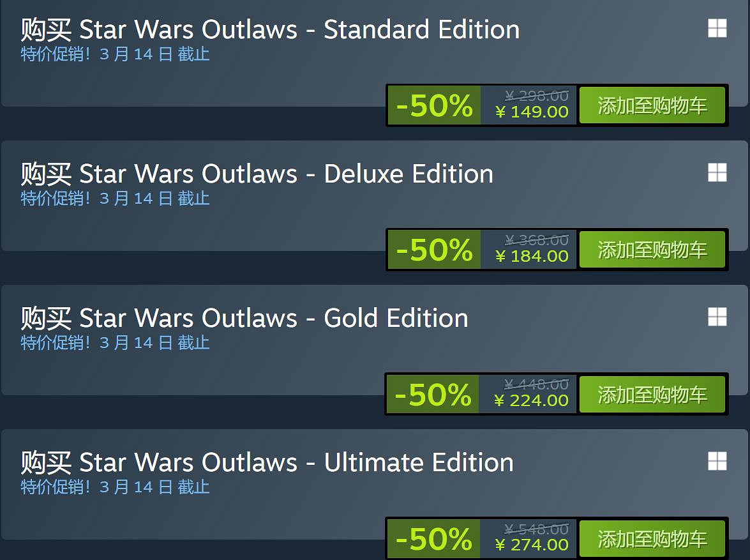Open the Star Wars Outlaws Ultimate Edition heading
Viewport: 750px width, 560px height.
pyautogui.click(x=267, y=463)
